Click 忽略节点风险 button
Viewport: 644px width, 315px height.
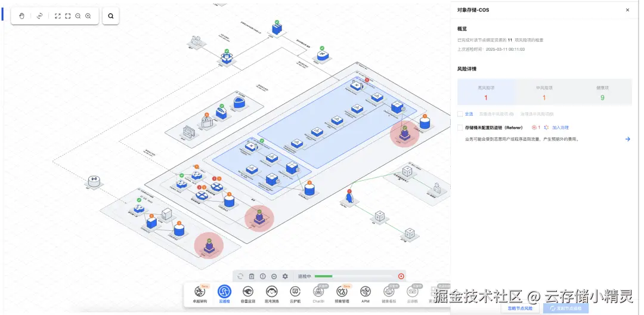pos(519,308)
